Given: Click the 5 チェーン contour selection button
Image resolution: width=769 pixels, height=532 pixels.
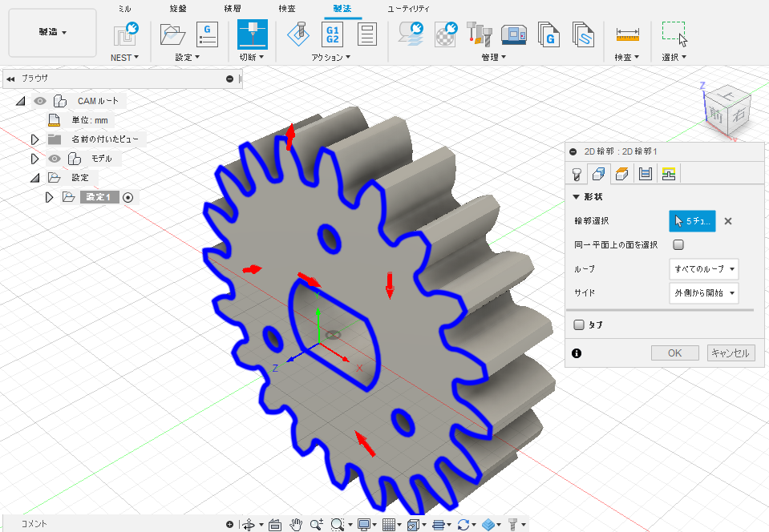Looking at the screenshot, I should coord(692,221).
